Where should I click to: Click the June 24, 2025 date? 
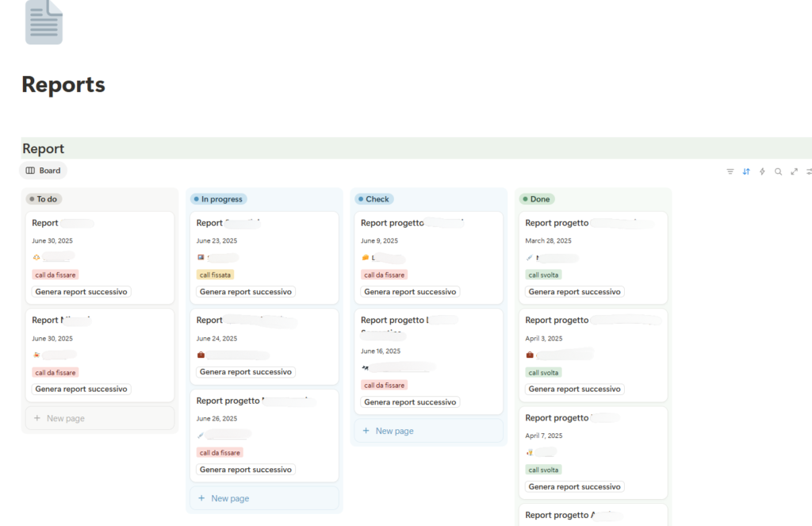[216, 339]
